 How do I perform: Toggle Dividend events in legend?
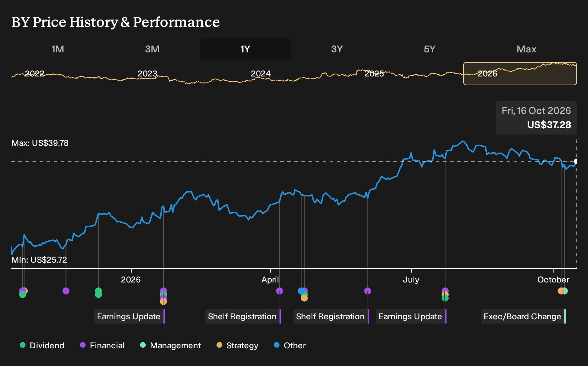42,345
